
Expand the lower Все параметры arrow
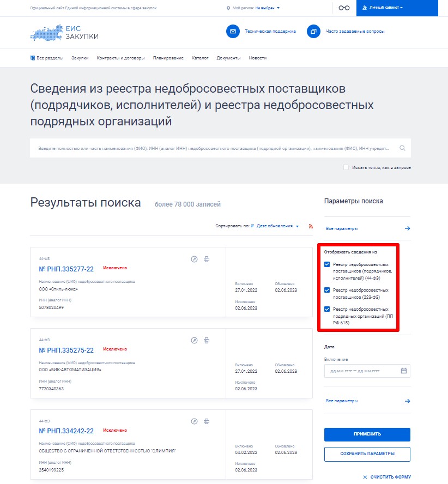click(x=407, y=401)
